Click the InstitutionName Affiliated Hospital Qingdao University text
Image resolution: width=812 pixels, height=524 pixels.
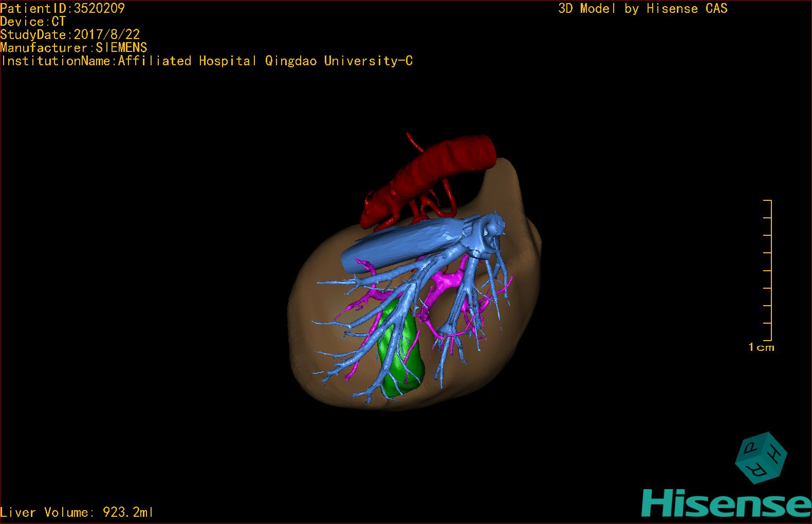point(207,61)
